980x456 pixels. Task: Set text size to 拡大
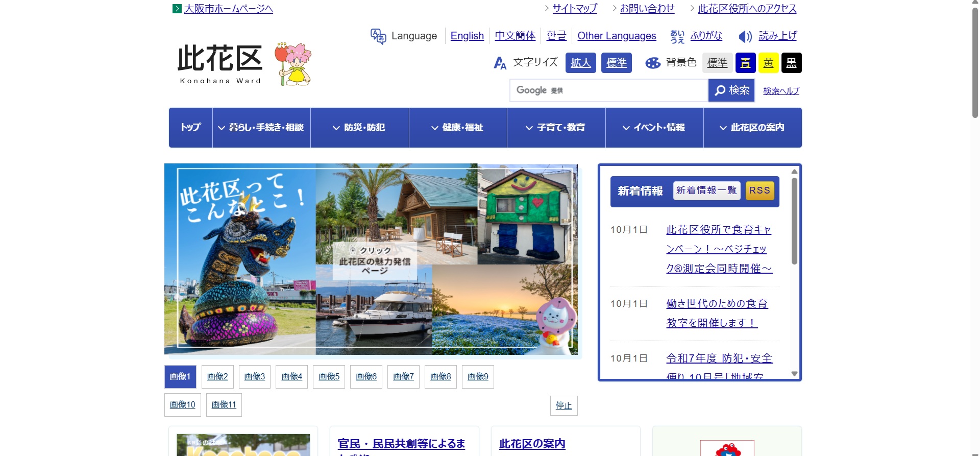click(x=581, y=63)
